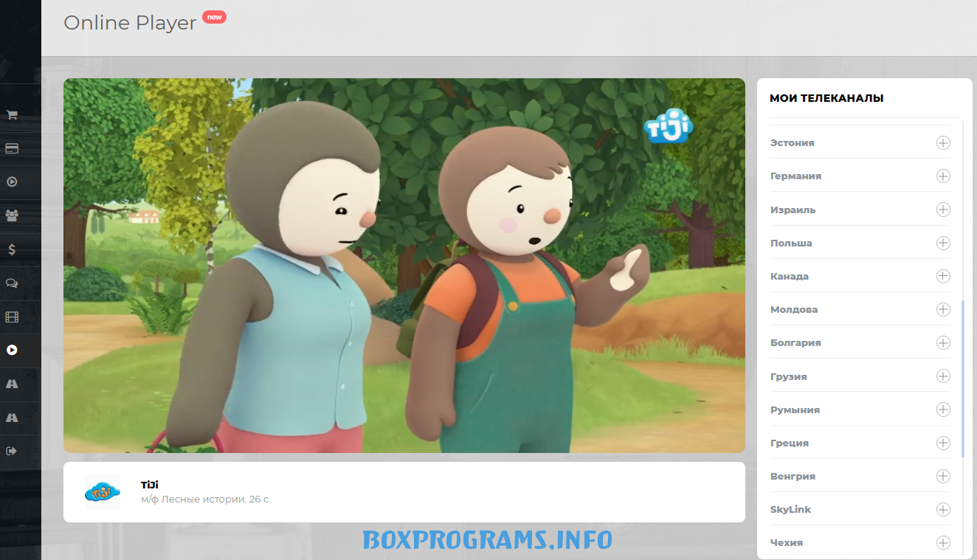
Task: Select the active white play icon in sidebar
Action: (12, 350)
